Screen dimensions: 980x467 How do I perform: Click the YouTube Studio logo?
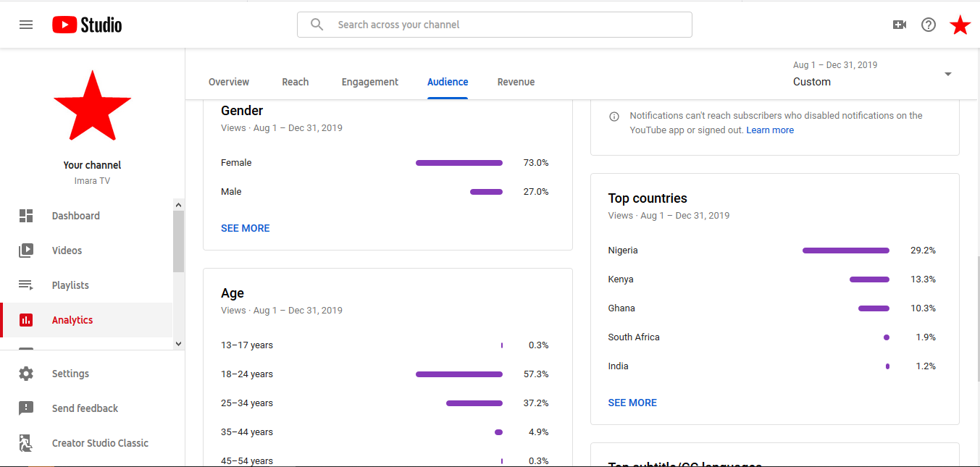click(x=87, y=25)
